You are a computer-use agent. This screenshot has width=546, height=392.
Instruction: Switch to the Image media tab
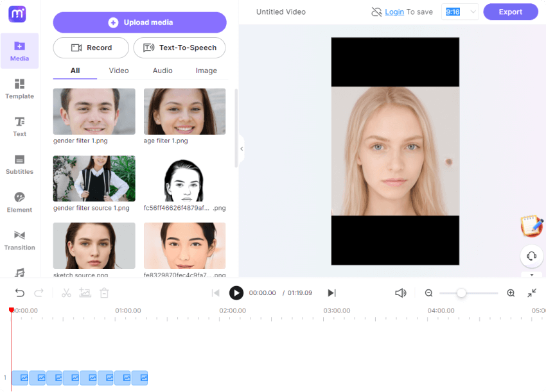206,71
